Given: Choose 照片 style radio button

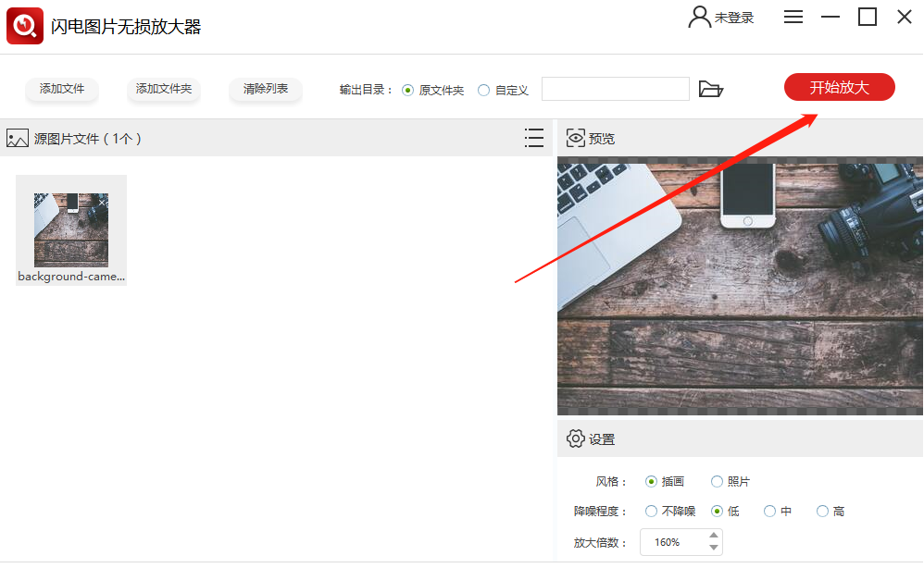Looking at the screenshot, I should 717,481.
